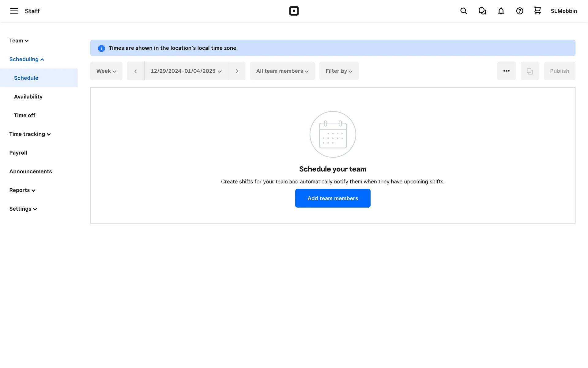
Task: Open the SLMobbin account menu
Action: [563, 11]
